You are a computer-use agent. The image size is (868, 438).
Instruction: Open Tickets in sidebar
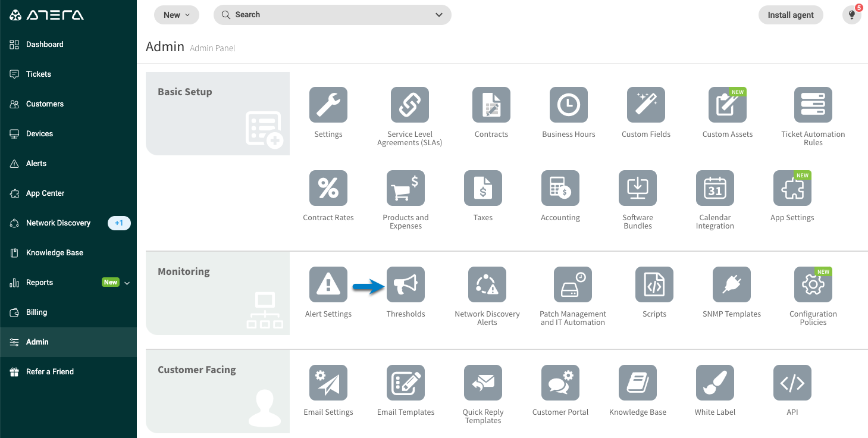68,74
